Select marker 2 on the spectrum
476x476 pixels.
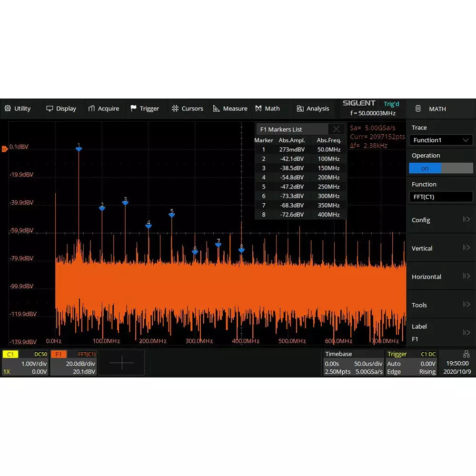[102, 208]
